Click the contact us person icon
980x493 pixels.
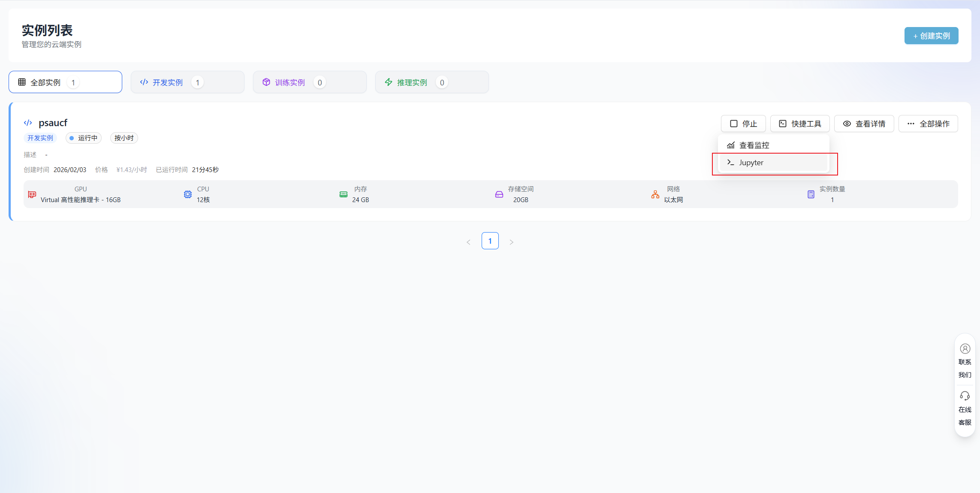(965, 349)
